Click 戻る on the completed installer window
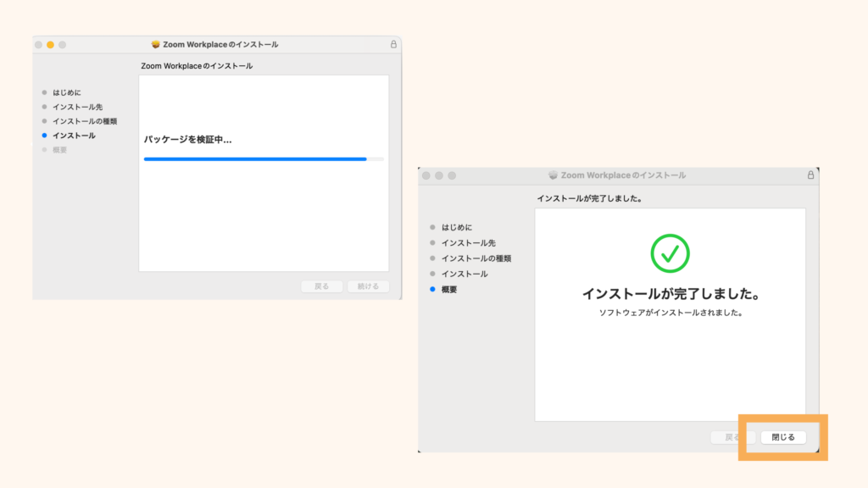 coord(731,437)
